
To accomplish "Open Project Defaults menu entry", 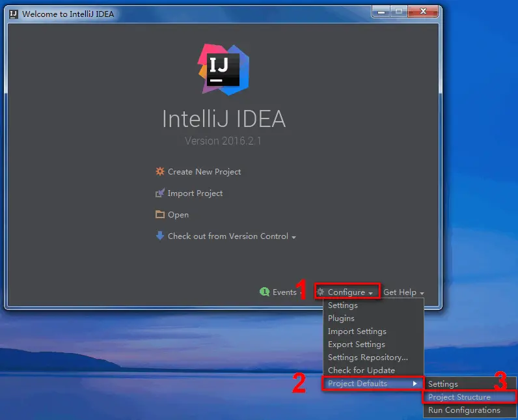I will [x=374, y=384].
